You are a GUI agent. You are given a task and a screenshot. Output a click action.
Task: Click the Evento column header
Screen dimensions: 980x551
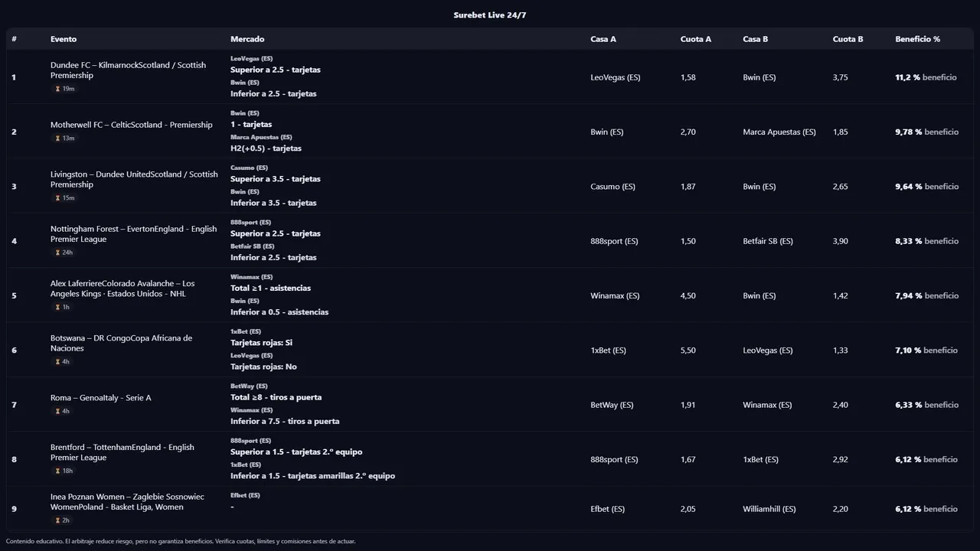pyautogui.click(x=64, y=39)
